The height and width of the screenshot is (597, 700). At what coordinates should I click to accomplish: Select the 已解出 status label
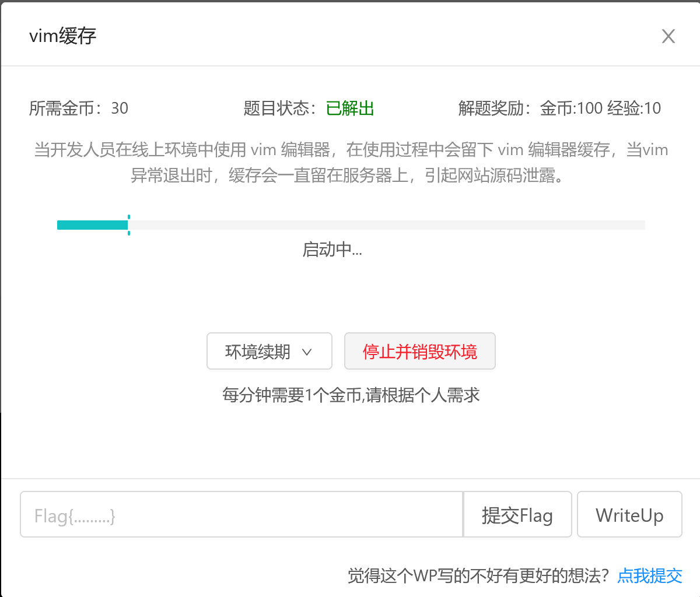click(349, 108)
